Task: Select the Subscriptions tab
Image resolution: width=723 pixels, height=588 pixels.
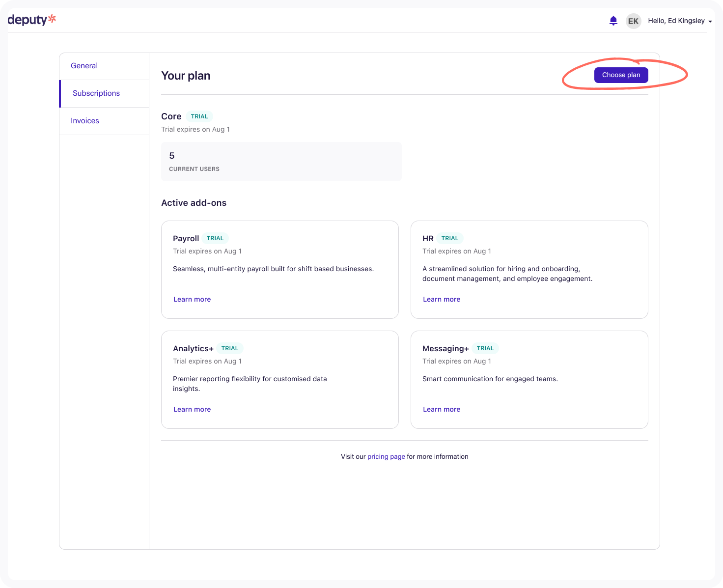Action: point(96,93)
